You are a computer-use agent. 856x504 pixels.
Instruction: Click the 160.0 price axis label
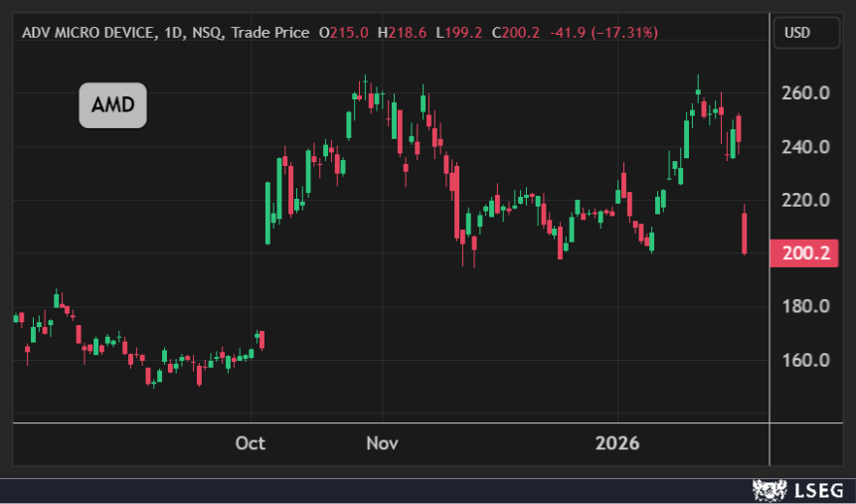(804, 360)
